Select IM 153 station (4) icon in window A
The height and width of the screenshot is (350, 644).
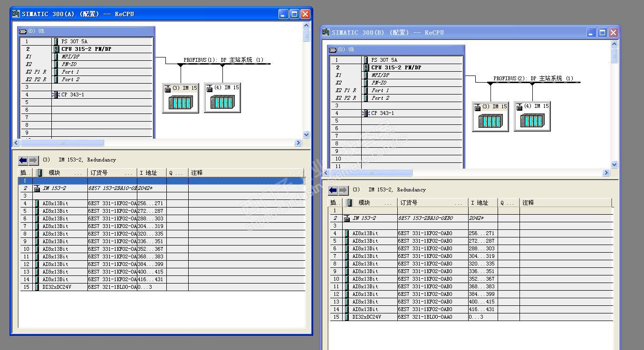pos(222,98)
